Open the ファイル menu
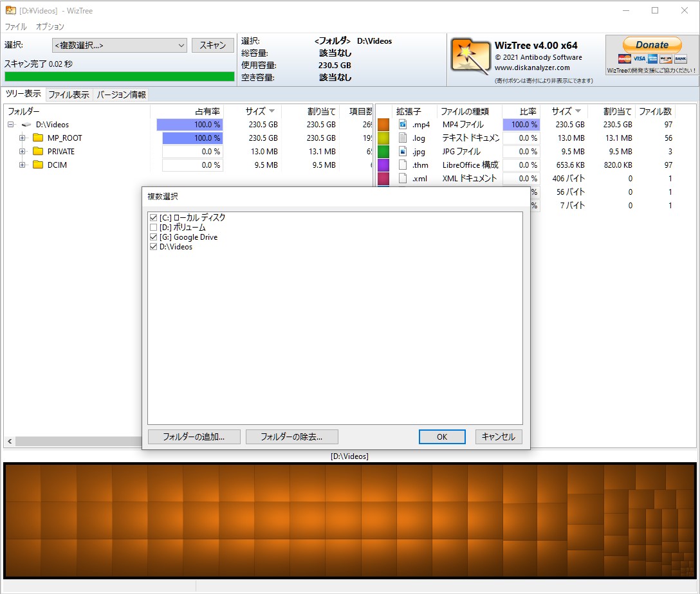Viewport: 700px width, 594px height. point(15,27)
